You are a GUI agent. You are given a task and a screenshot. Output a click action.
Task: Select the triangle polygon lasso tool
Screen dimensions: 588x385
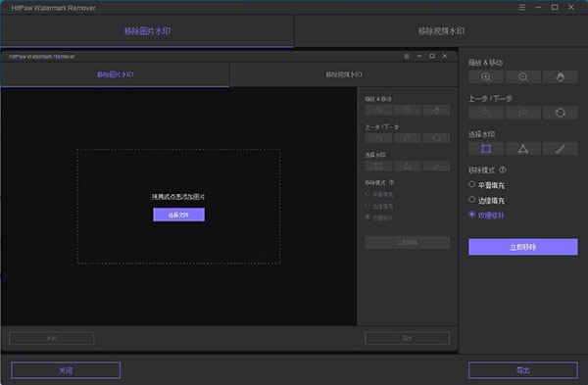coord(523,149)
